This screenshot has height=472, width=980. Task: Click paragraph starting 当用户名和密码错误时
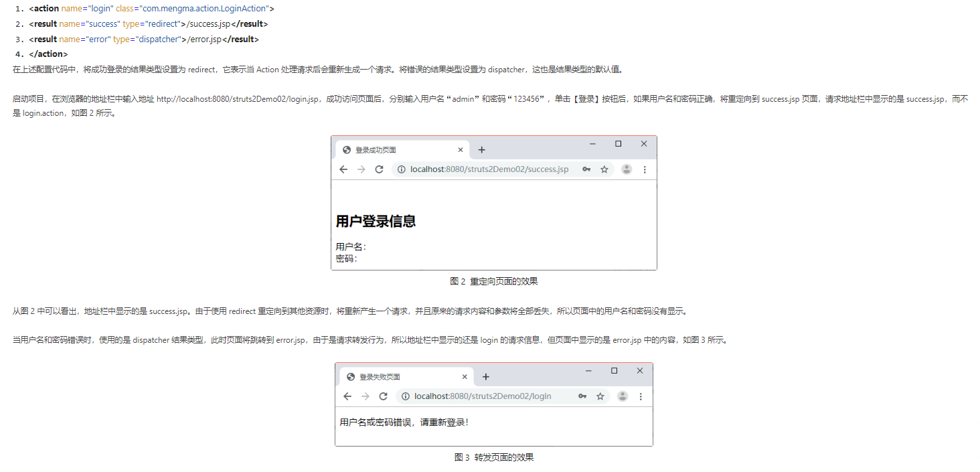370,340
